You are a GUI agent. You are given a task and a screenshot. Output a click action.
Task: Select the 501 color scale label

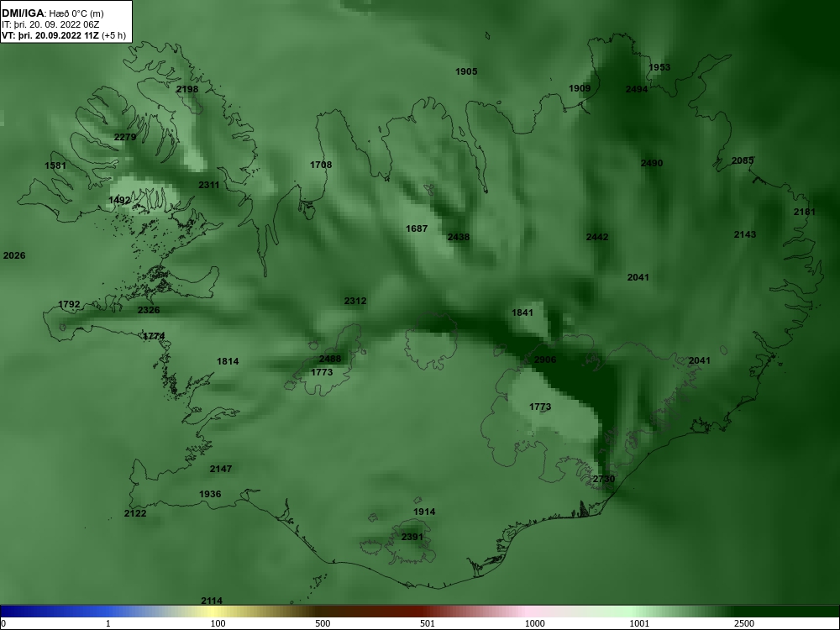point(428,623)
